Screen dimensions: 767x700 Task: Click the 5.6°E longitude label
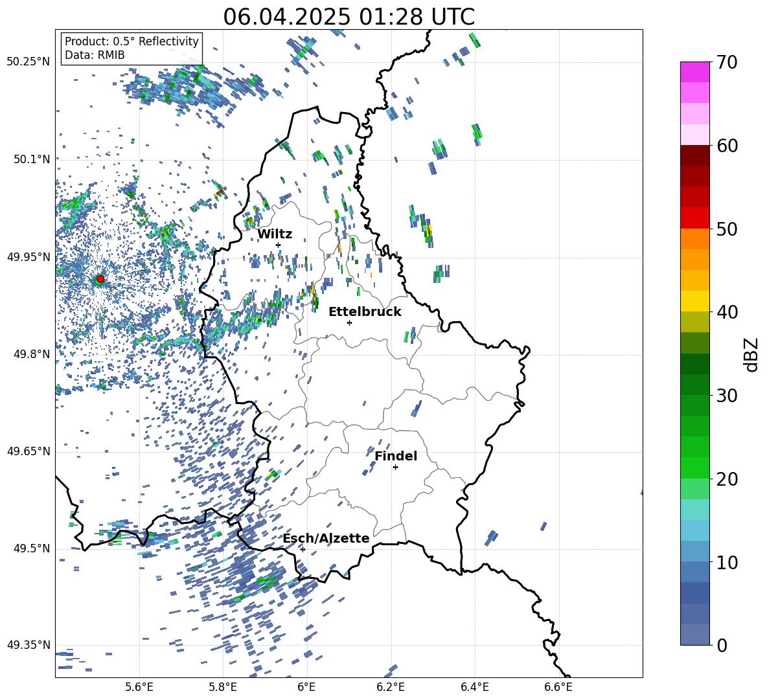(139, 687)
